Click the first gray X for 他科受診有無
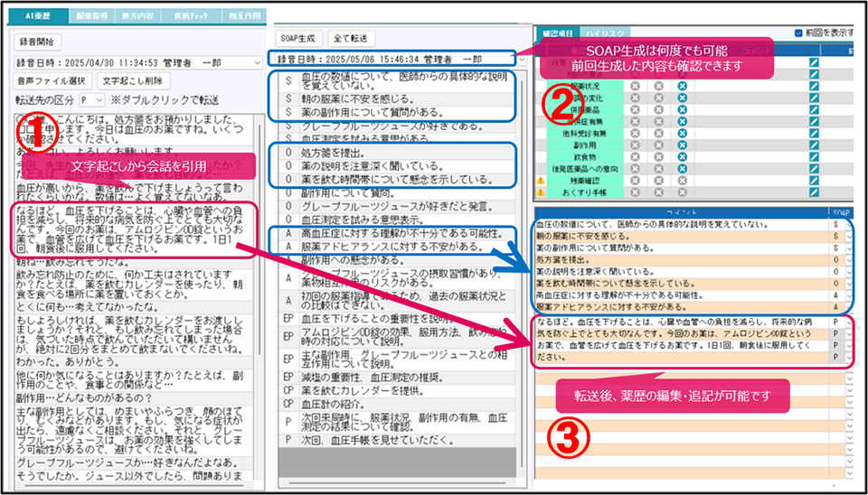Viewport: 868px width, 495px height. 636,132
